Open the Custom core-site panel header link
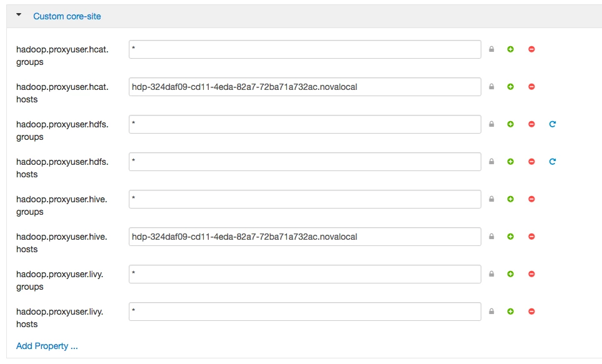The width and height of the screenshot is (602, 364). click(x=67, y=16)
